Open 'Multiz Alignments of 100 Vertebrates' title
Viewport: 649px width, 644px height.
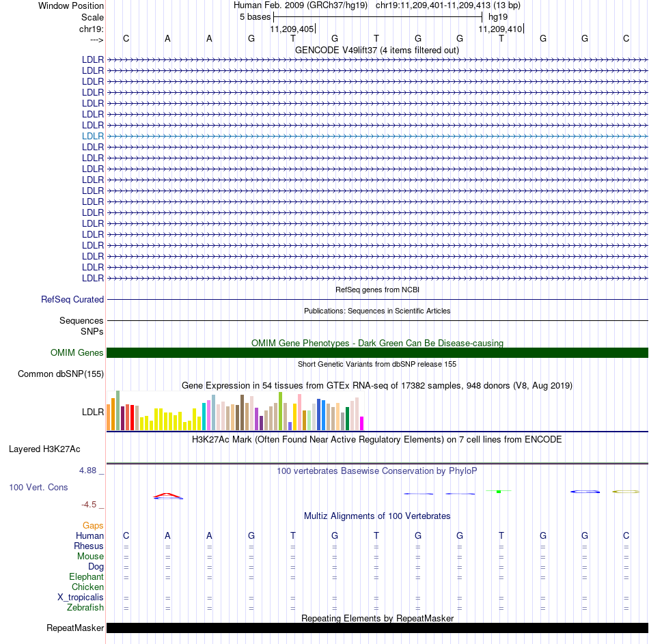[377, 516]
